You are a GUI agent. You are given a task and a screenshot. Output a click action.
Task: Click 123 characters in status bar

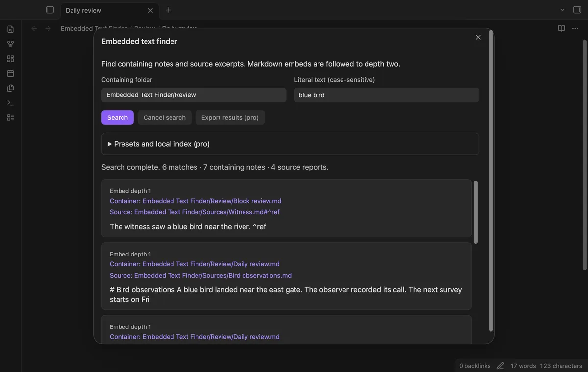(x=561, y=366)
